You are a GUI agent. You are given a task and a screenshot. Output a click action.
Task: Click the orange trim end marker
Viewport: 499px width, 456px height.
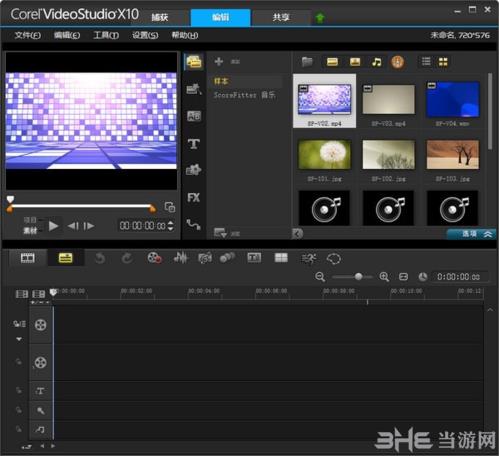(x=152, y=209)
